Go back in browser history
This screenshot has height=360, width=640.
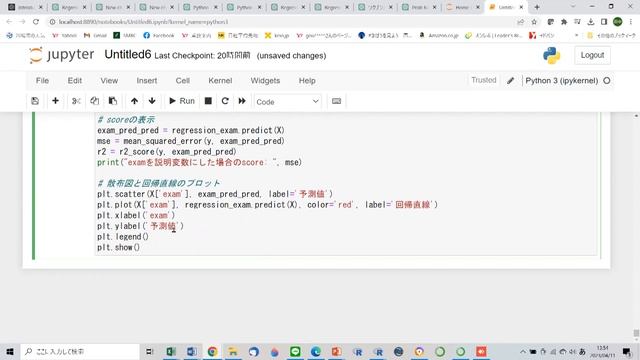9,22
